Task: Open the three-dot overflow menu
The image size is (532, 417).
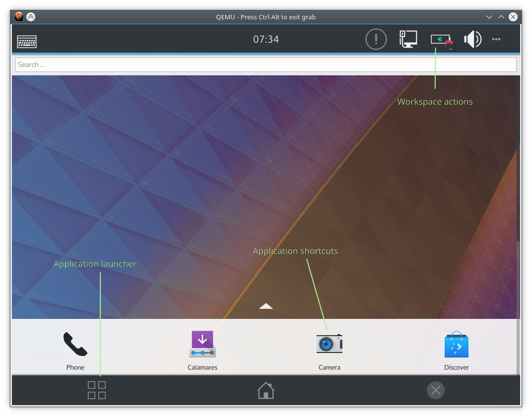Action: 496,39
